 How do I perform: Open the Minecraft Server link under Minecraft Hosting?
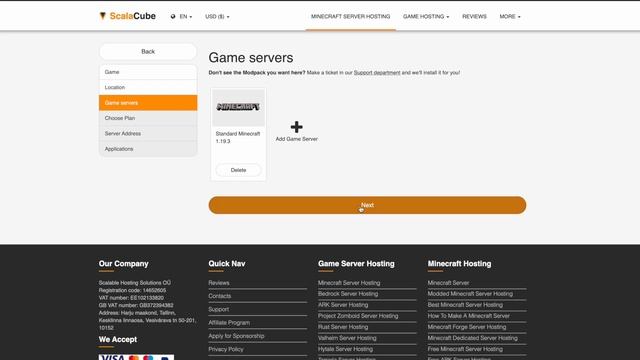tap(448, 283)
